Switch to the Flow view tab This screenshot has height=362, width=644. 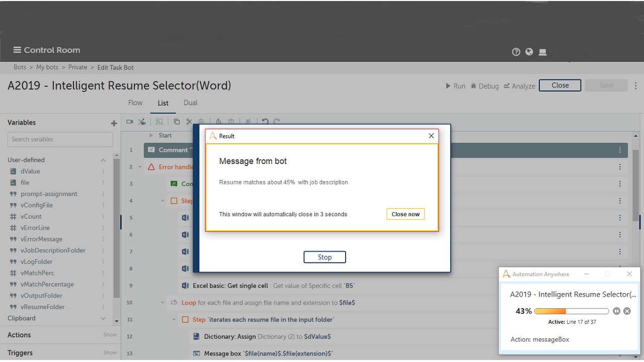coord(135,103)
